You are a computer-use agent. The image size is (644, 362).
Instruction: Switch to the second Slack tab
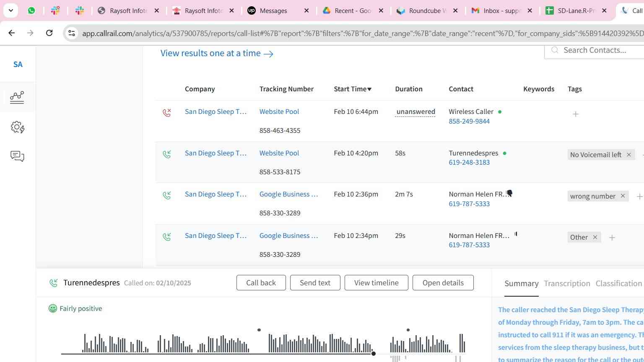tap(80, 10)
